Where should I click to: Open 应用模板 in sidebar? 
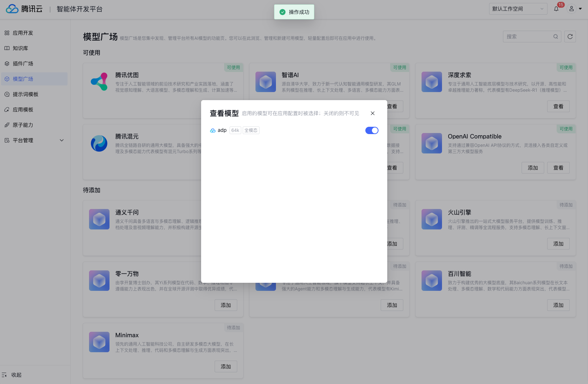pos(34,110)
